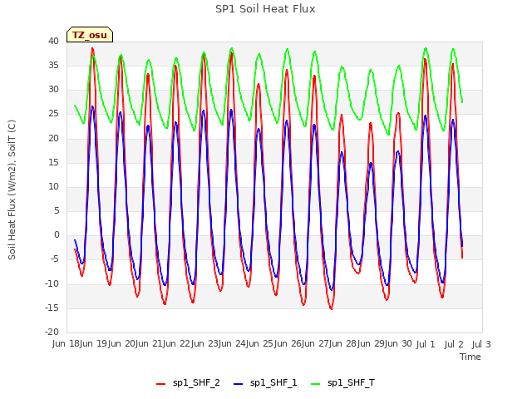Click the 0 y-axis tick label
The width and height of the screenshot is (532, 399).
point(57,235)
